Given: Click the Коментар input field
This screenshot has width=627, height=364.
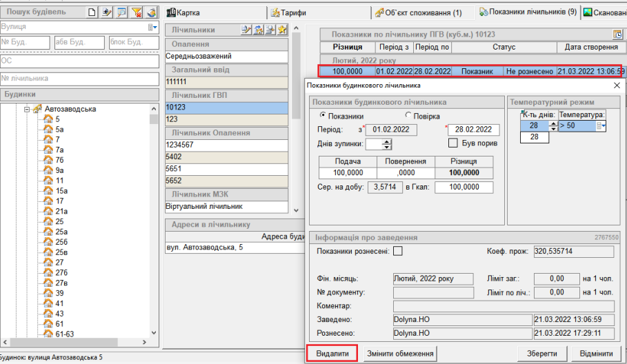Looking at the screenshot, I should (502, 305).
